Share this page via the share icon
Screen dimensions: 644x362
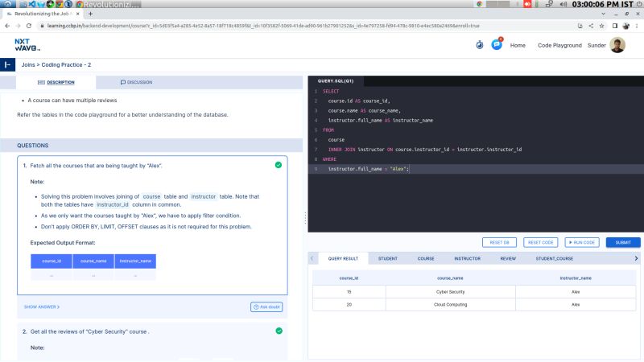pyautogui.click(x=591, y=26)
